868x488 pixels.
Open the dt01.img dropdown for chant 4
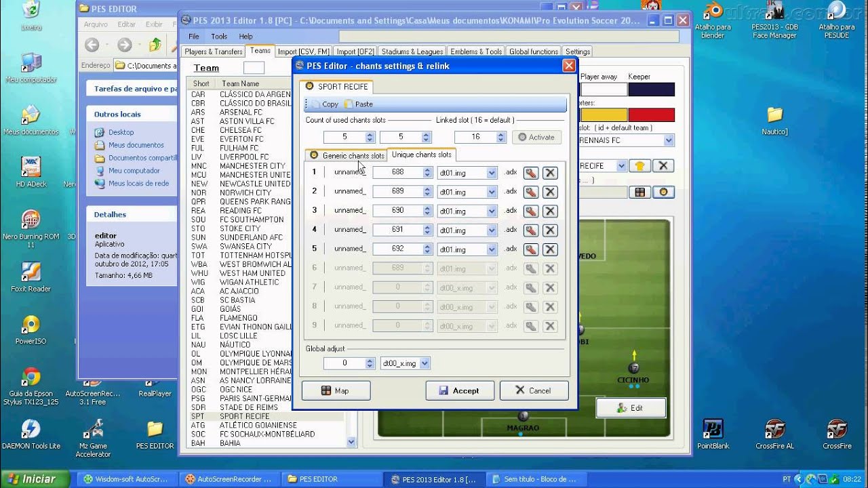(x=492, y=230)
